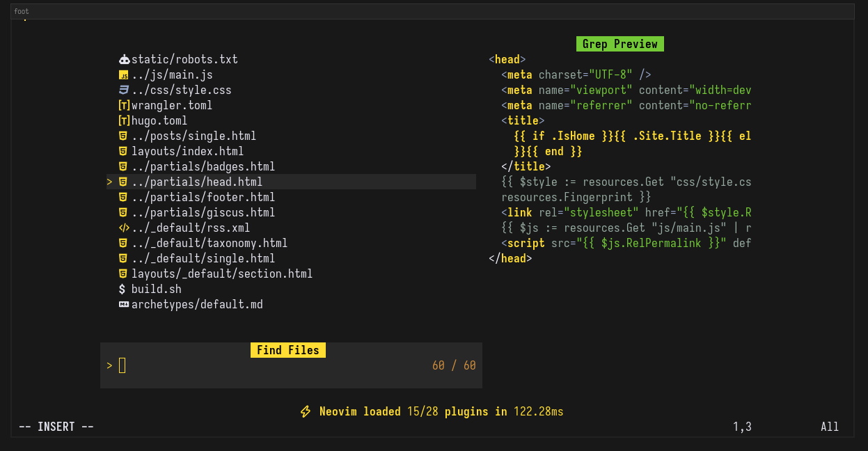868x451 pixels.
Task: Pick ../partials/footer.html result entry
Action: [203, 198]
